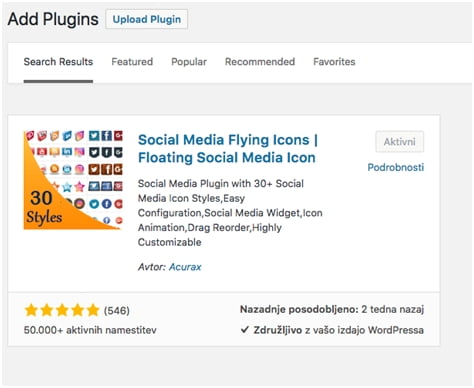The image size is (474, 388).
Task: Open the Favorites tab
Action: [x=334, y=62]
